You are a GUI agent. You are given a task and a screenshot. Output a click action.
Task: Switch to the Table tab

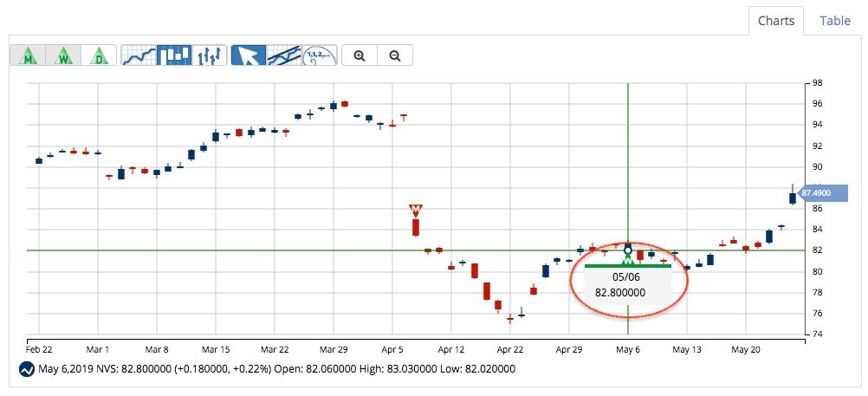(x=835, y=21)
